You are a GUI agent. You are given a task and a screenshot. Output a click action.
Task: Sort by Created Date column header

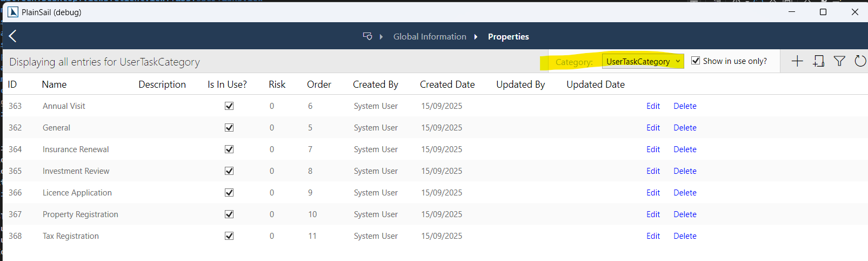tap(448, 84)
